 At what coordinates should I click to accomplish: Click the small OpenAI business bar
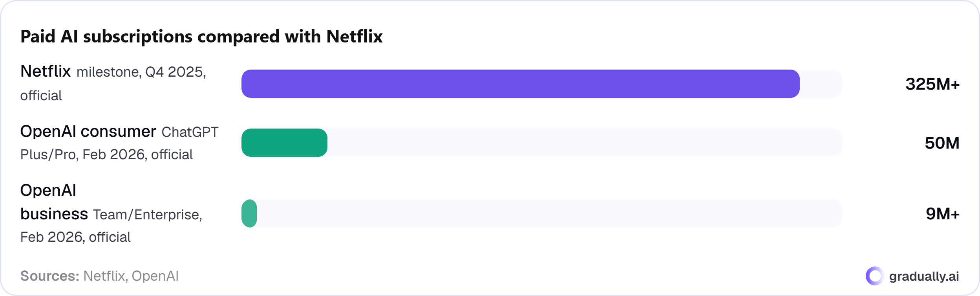[x=249, y=213]
